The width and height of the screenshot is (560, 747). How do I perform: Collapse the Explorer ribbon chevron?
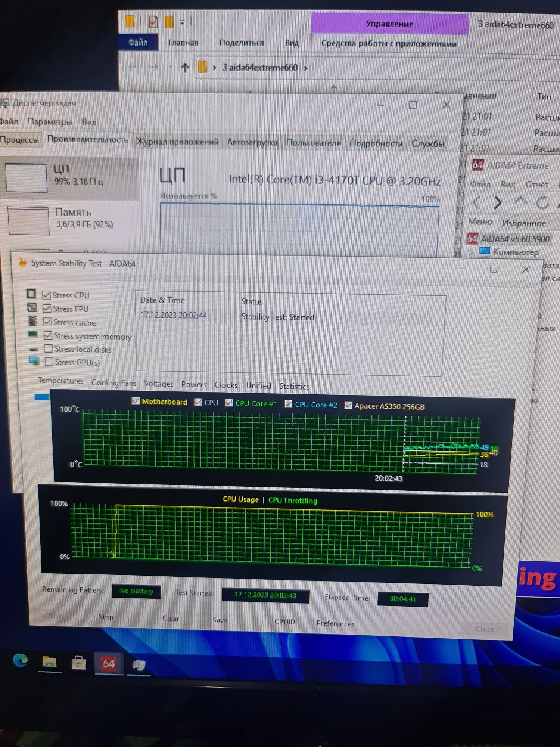[x=334, y=87]
